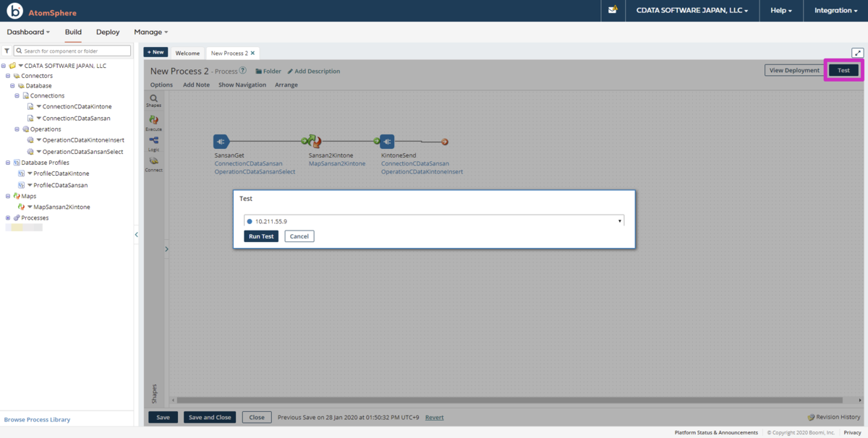Click the Folder link
The width and height of the screenshot is (868, 438).
click(x=268, y=72)
